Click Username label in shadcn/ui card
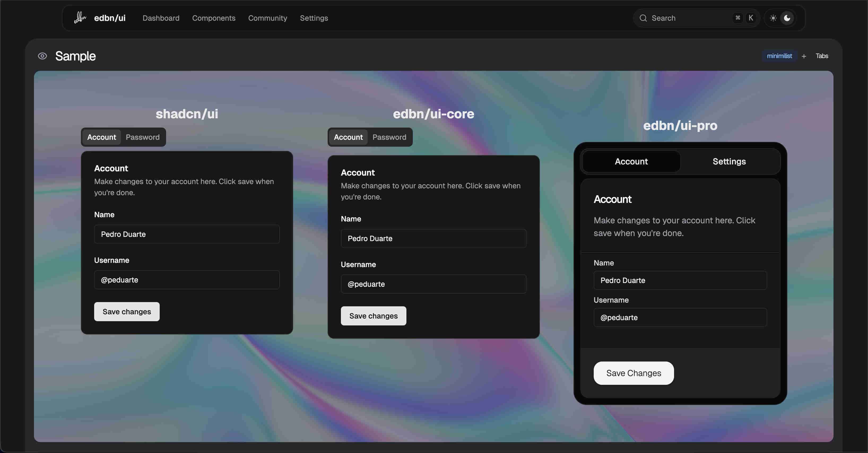Viewport: 868px width, 453px height. [x=111, y=260]
